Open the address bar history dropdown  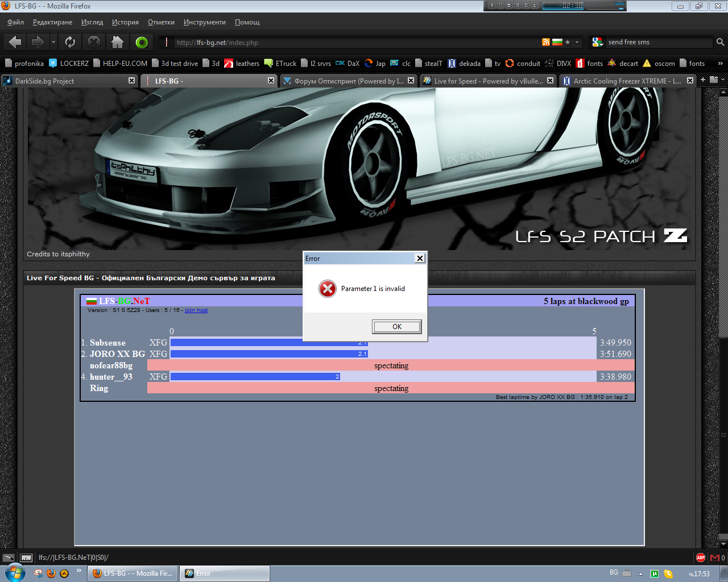pyautogui.click(x=577, y=42)
